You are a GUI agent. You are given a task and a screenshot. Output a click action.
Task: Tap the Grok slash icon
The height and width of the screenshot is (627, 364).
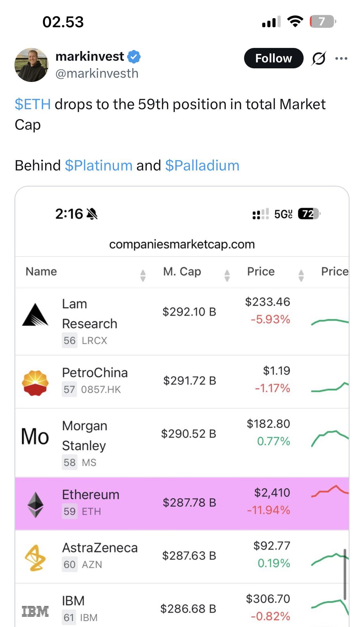click(319, 58)
